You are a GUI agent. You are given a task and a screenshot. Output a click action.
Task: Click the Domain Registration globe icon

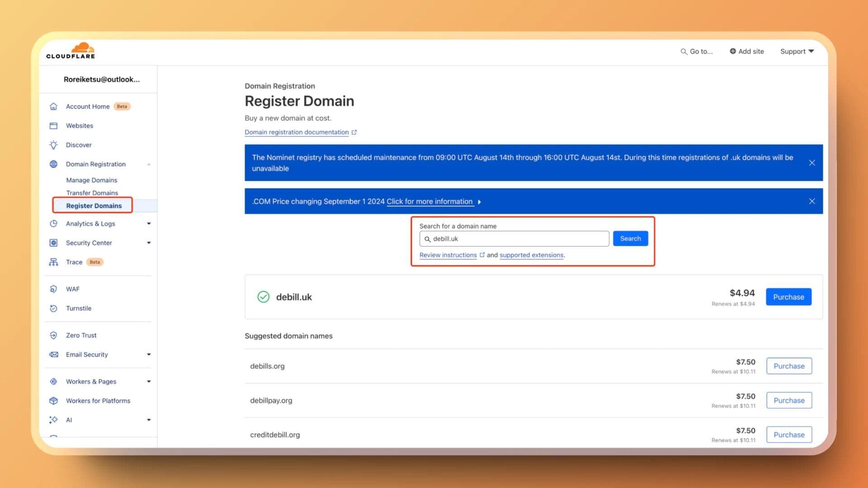click(53, 164)
